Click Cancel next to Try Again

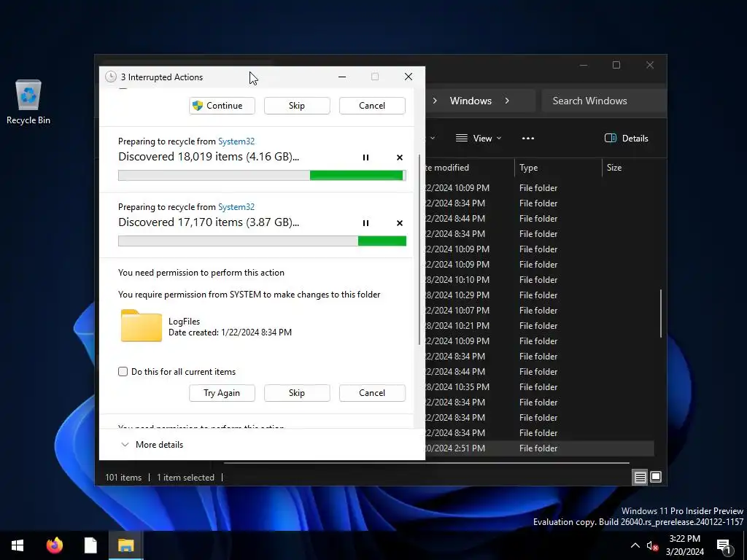click(372, 393)
